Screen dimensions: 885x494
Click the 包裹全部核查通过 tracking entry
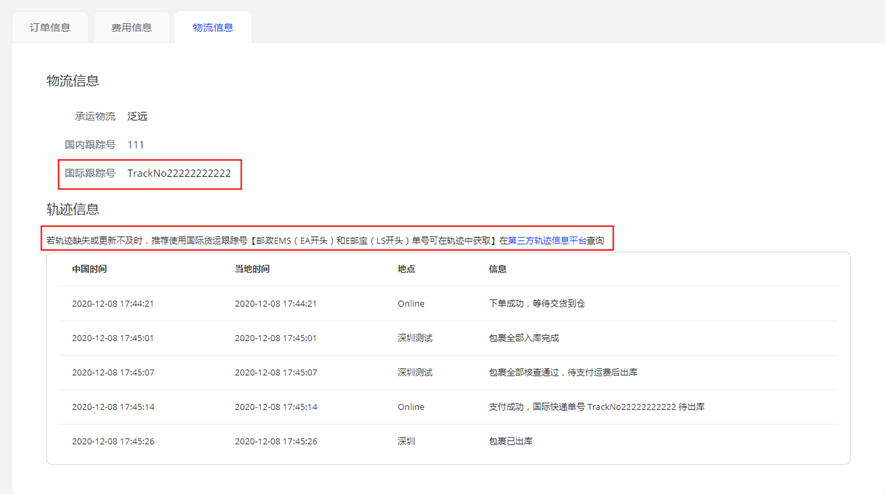(562, 373)
